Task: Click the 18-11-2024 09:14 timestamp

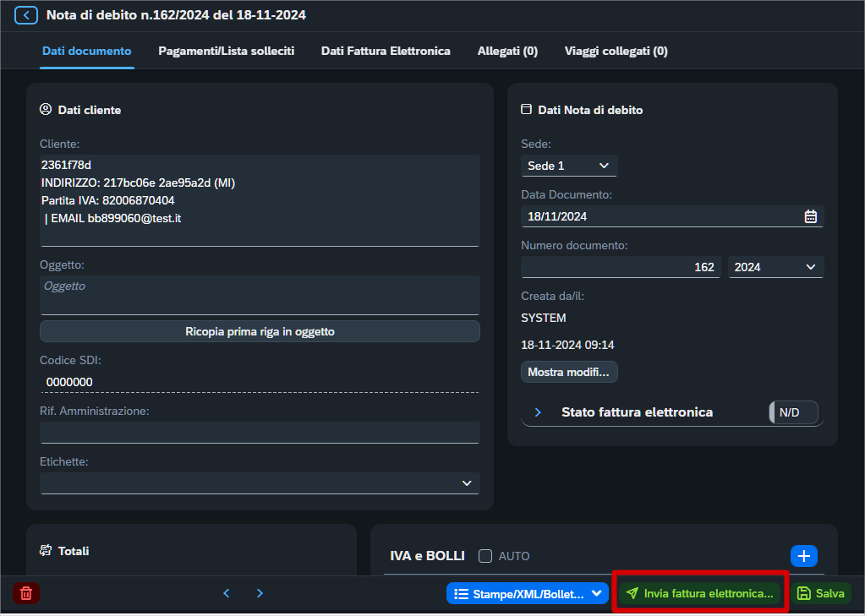Action: (x=567, y=346)
